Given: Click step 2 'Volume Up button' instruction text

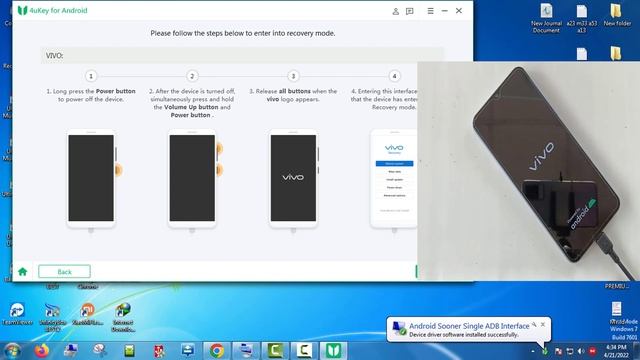Looking at the screenshot, I should point(192,103).
